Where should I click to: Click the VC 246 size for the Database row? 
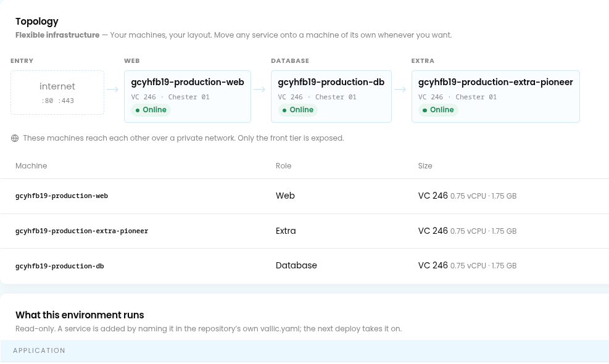coord(433,265)
